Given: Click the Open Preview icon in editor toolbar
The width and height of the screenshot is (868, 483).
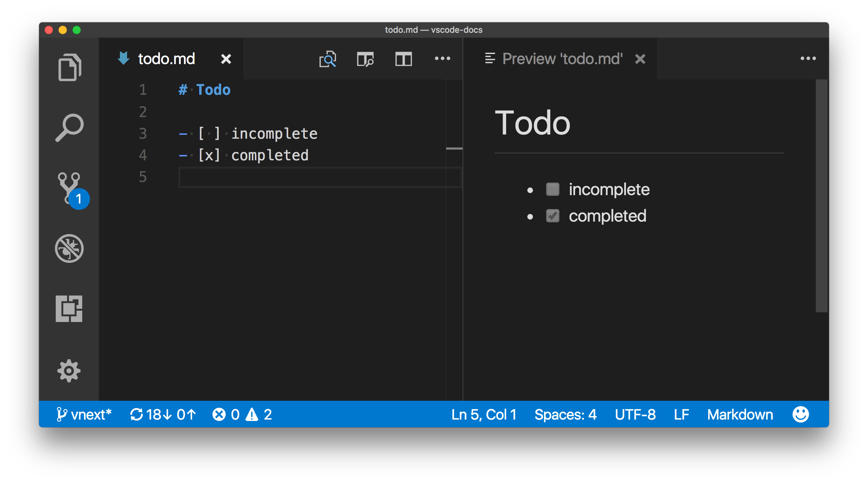Looking at the screenshot, I should pyautogui.click(x=328, y=59).
